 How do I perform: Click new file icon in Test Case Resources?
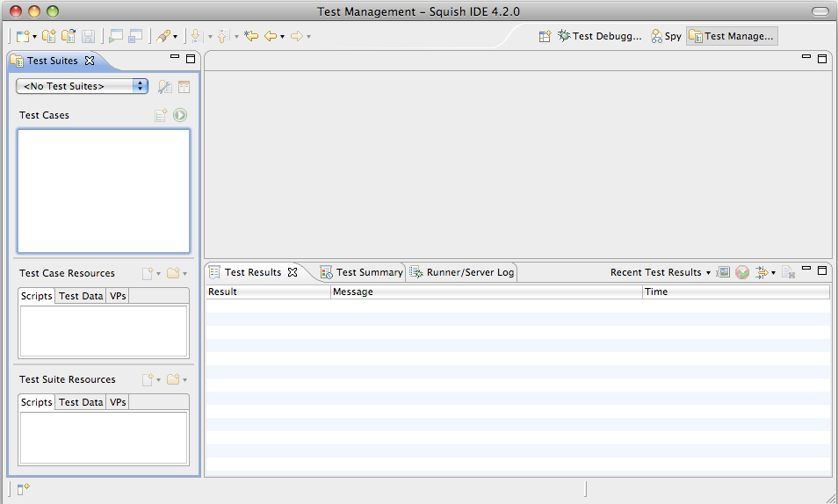click(x=148, y=273)
